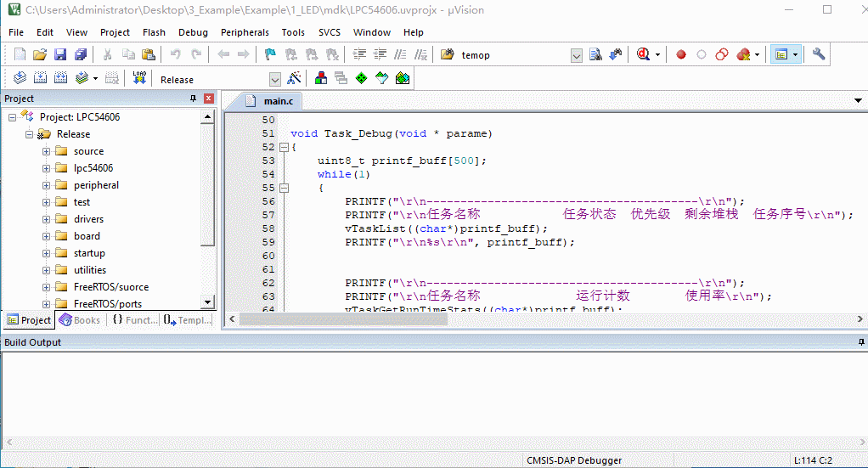868x468 pixels.
Task: Open the window layout button
Action: [x=781, y=54]
